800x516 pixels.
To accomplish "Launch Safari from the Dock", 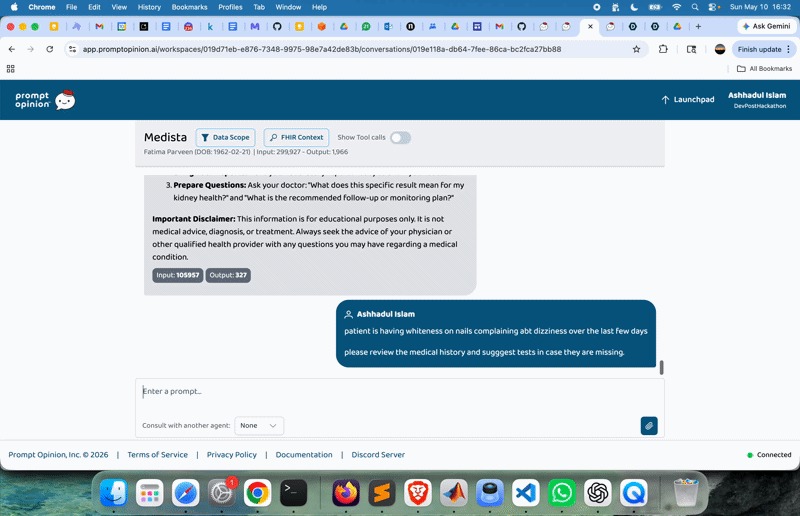I will pyautogui.click(x=185, y=493).
